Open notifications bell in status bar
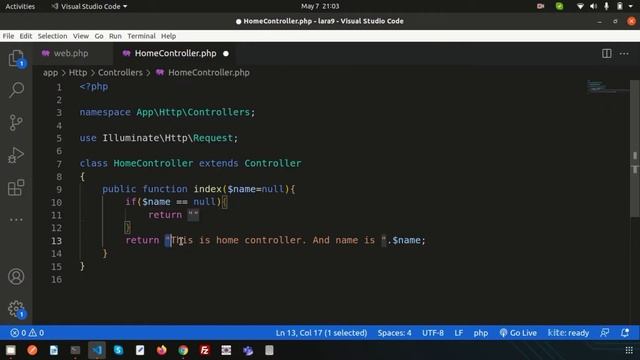This screenshot has height=360, width=640. [x=625, y=333]
